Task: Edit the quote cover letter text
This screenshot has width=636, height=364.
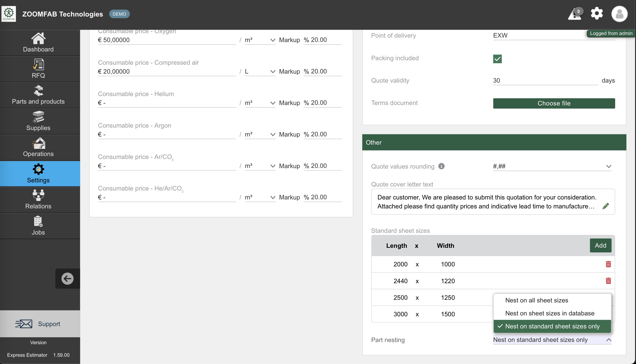Action: 606,206
